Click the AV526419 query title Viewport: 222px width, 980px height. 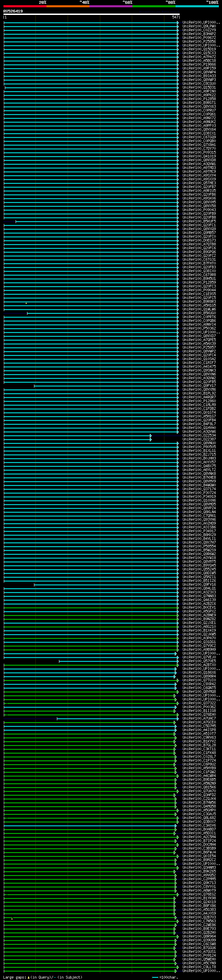13,11
